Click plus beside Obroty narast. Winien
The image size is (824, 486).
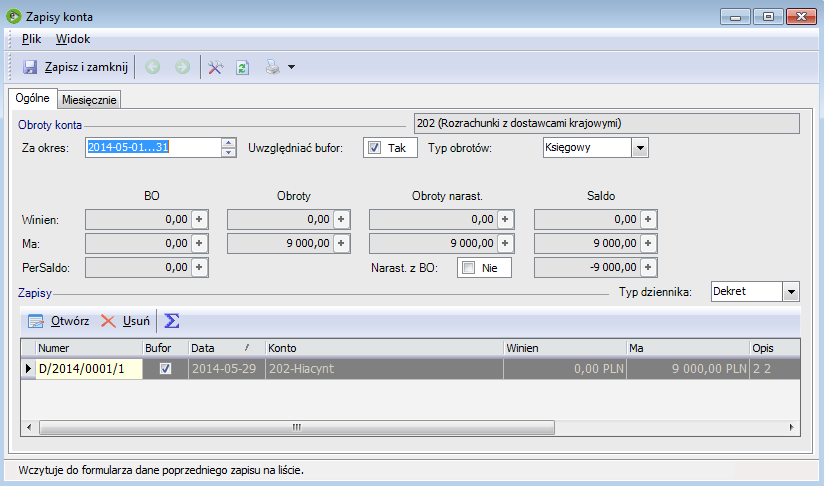[505, 219]
